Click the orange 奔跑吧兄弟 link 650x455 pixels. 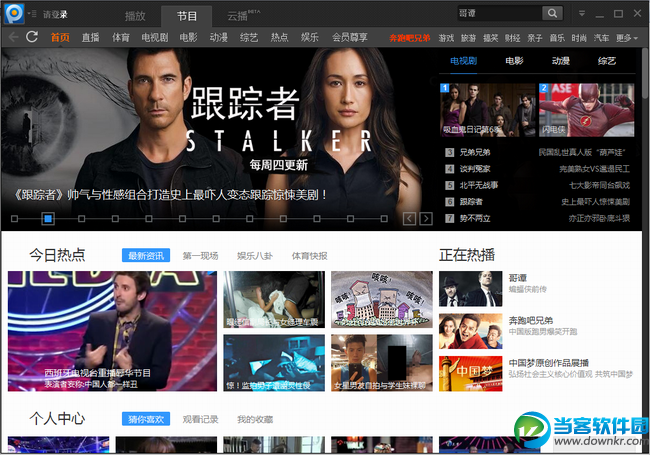(x=410, y=38)
